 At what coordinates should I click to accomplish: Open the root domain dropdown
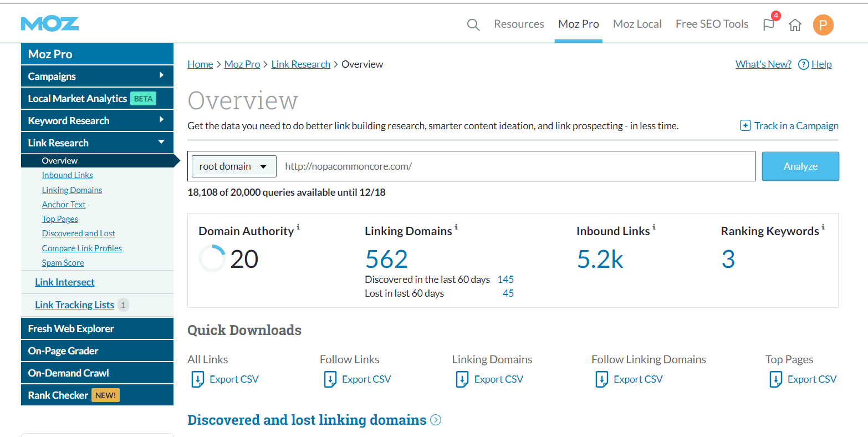[233, 166]
